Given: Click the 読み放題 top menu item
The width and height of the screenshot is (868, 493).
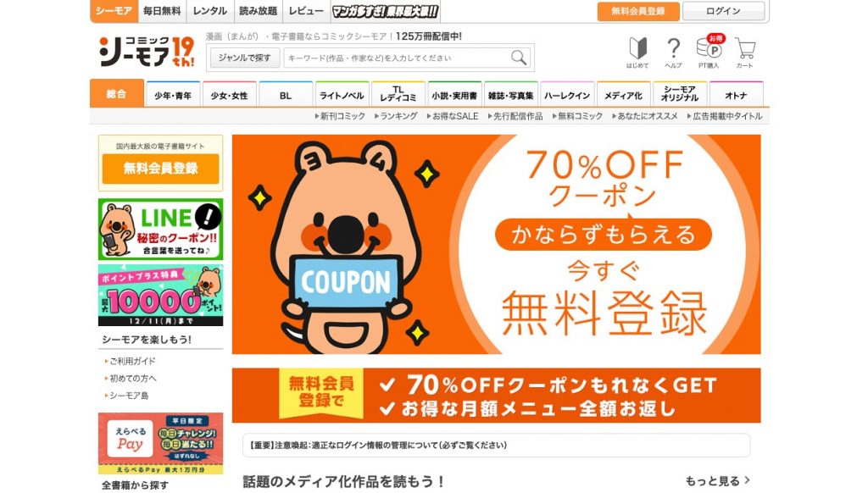Looking at the screenshot, I should tap(258, 11).
